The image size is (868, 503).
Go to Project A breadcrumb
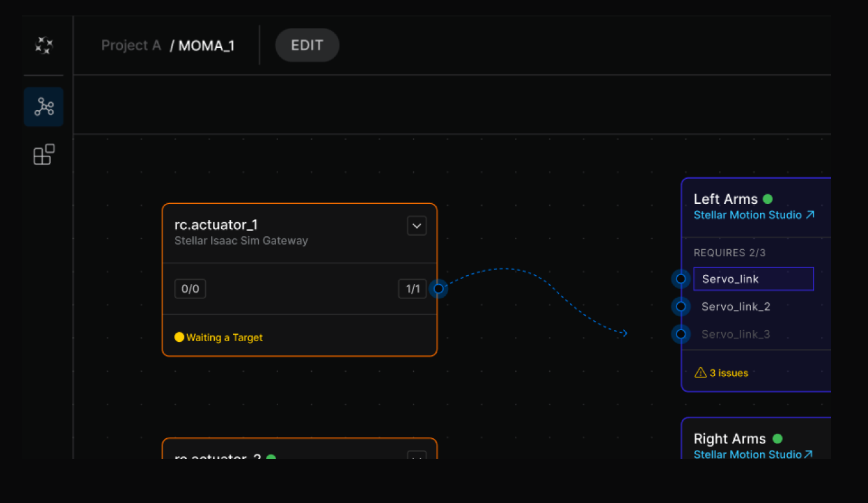click(x=131, y=45)
